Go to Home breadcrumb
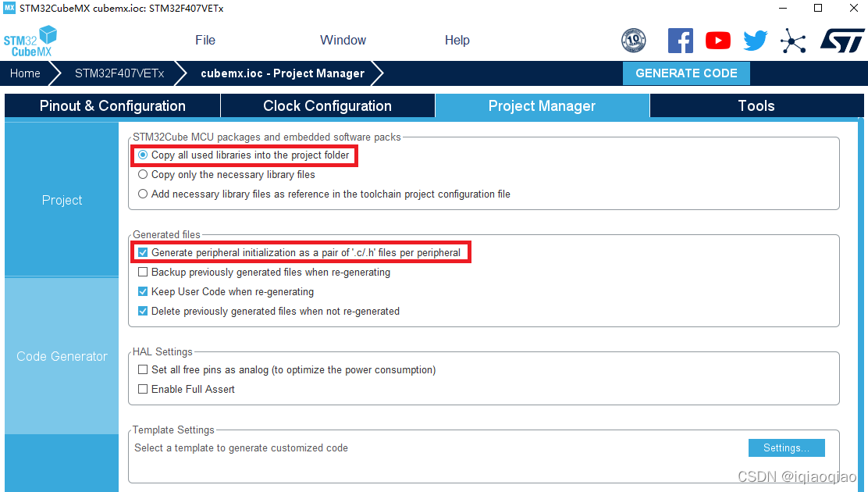The image size is (868, 492). click(25, 73)
